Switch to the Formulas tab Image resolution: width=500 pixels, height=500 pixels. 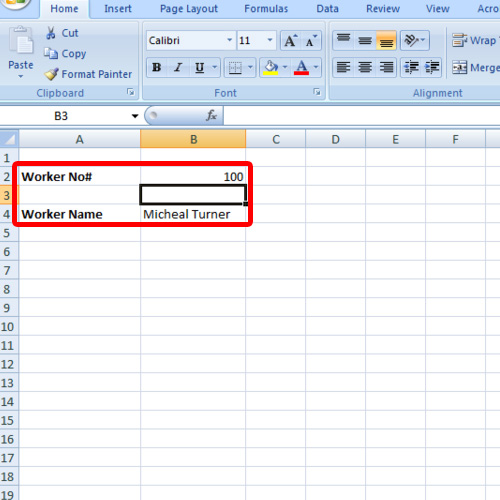(x=266, y=9)
